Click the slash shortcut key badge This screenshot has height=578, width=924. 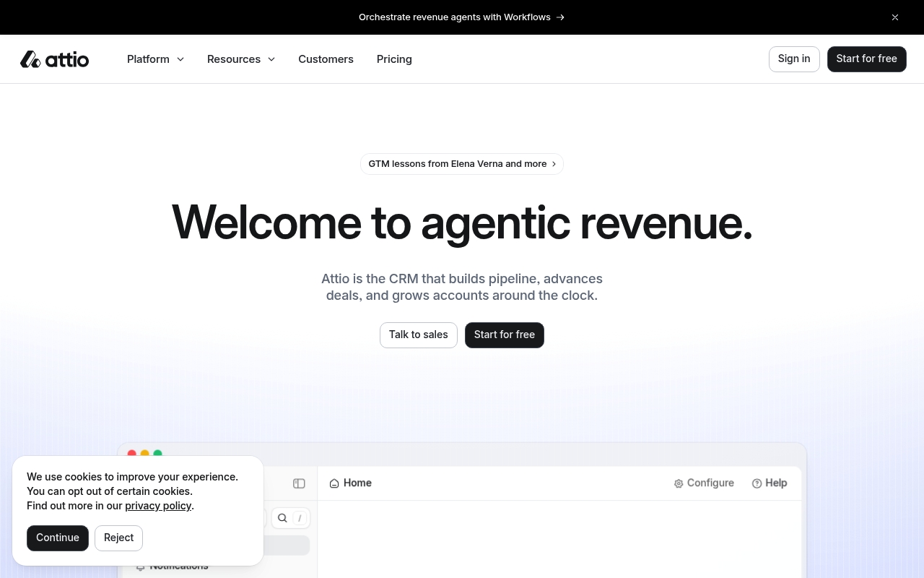(300, 518)
